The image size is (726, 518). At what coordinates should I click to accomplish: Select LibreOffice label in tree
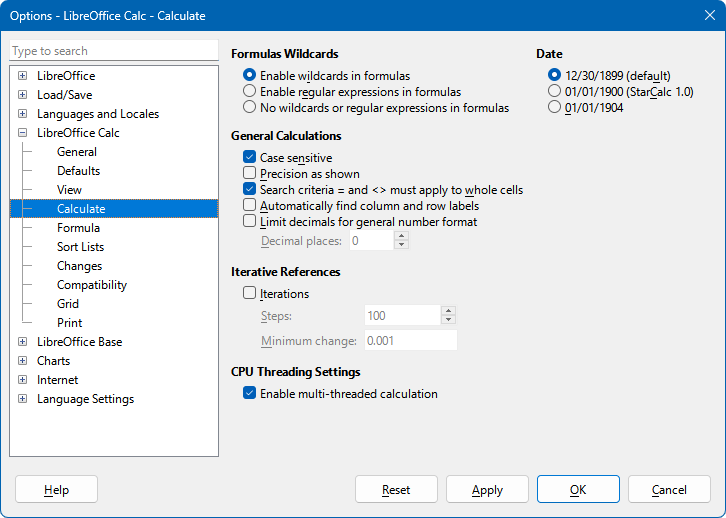(66, 75)
